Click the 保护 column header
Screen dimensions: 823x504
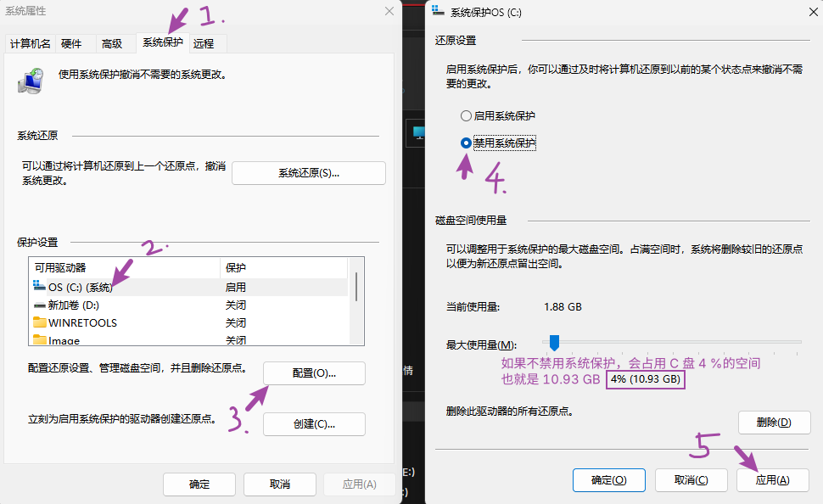pyautogui.click(x=284, y=268)
